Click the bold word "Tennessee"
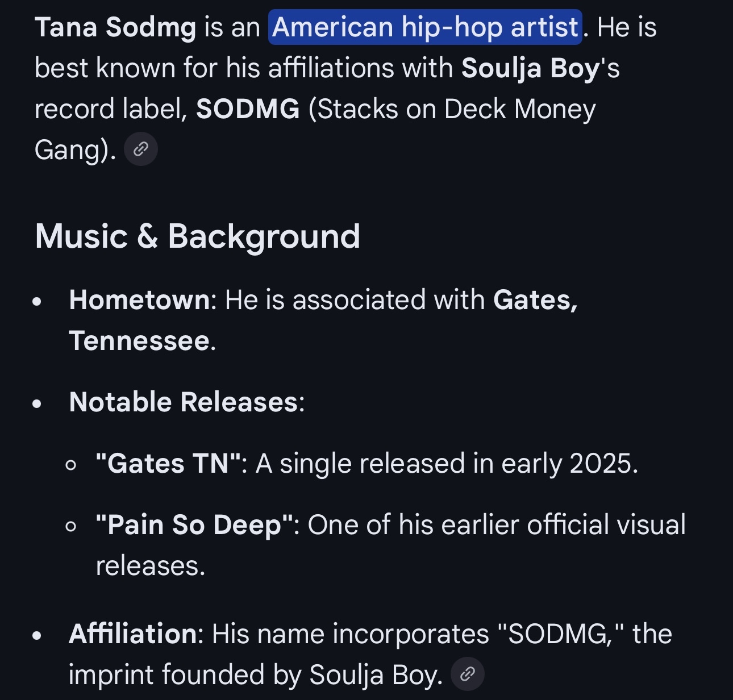733x700 pixels. (x=139, y=341)
